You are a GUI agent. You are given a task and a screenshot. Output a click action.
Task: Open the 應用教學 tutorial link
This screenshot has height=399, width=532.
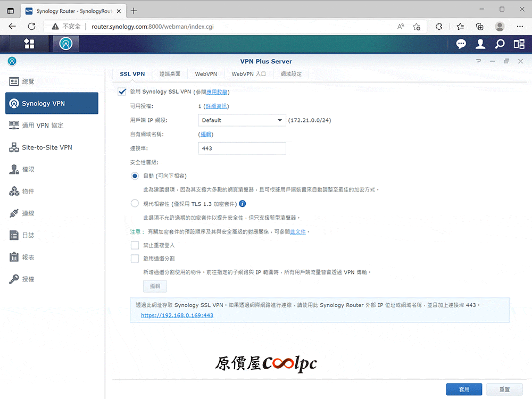point(217,92)
